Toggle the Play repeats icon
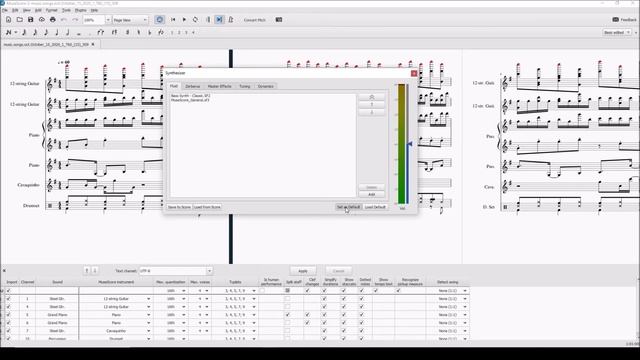The width and height of the screenshot is (640, 360). point(208,20)
